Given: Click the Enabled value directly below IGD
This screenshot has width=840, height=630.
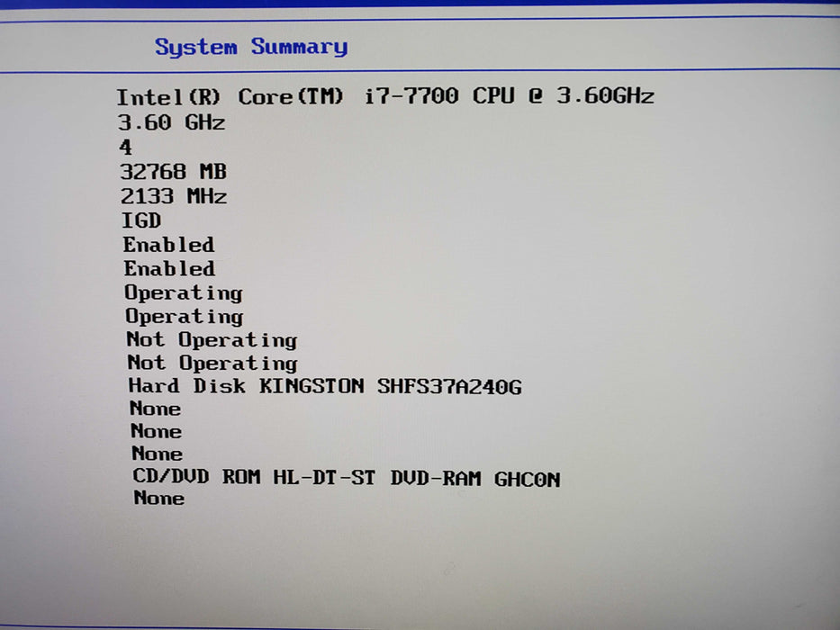Looking at the screenshot, I should click(168, 245).
